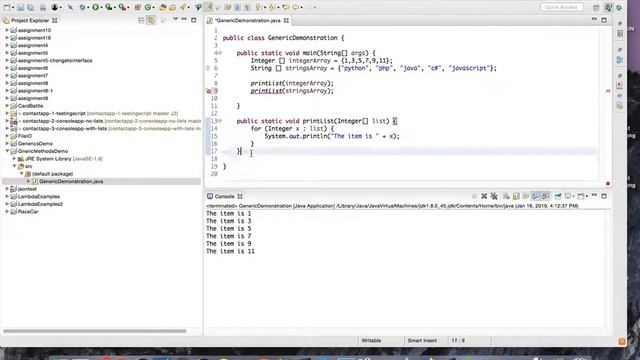Fold the printList method at line 13

pyautogui.click(x=220, y=121)
